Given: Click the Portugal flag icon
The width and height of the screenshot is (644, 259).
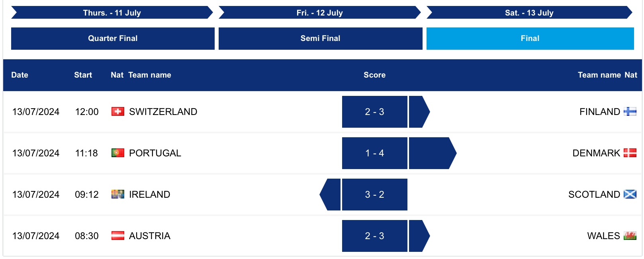Looking at the screenshot, I should tap(117, 153).
